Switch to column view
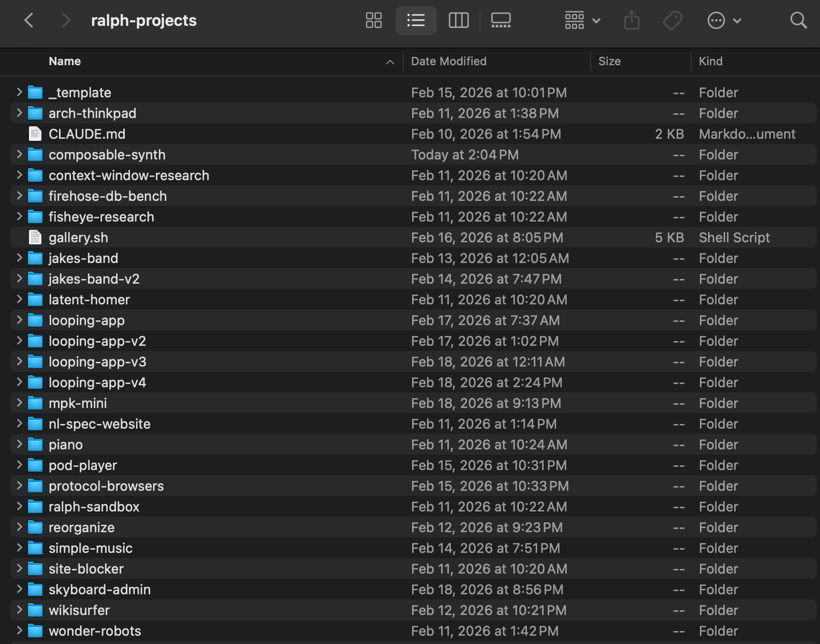 point(458,21)
